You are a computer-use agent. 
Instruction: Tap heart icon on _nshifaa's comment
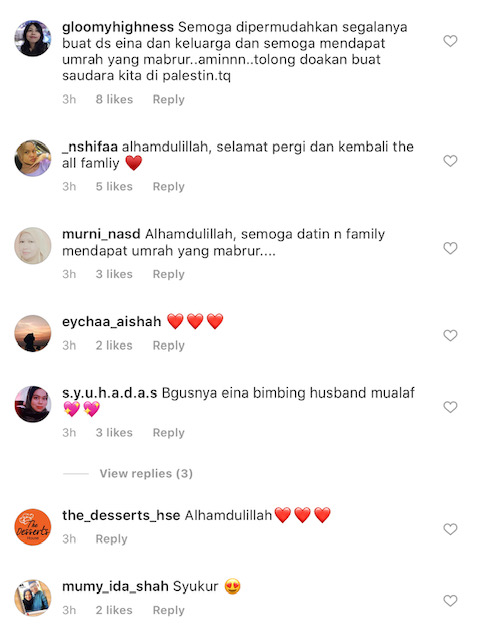(x=450, y=161)
